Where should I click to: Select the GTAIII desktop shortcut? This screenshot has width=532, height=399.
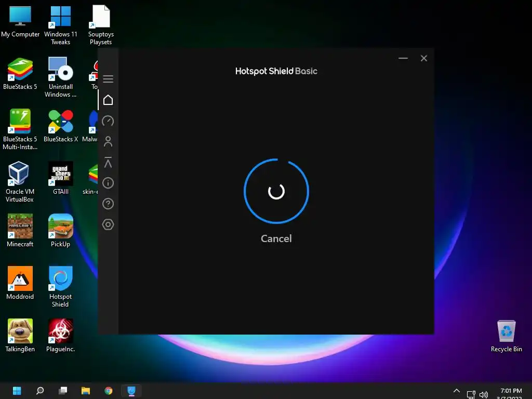[x=61, y=179]
